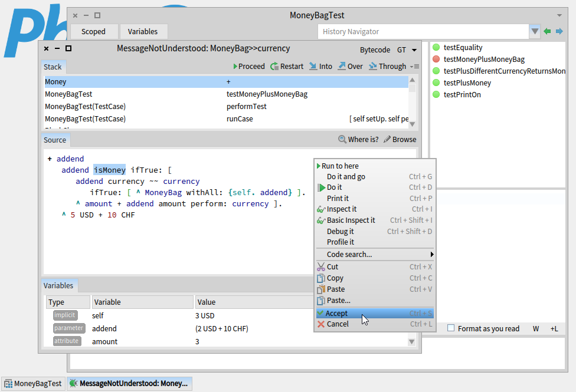Choose Run to here from context menu
Viewport: 576px width, 392px height.
(375, 166)
